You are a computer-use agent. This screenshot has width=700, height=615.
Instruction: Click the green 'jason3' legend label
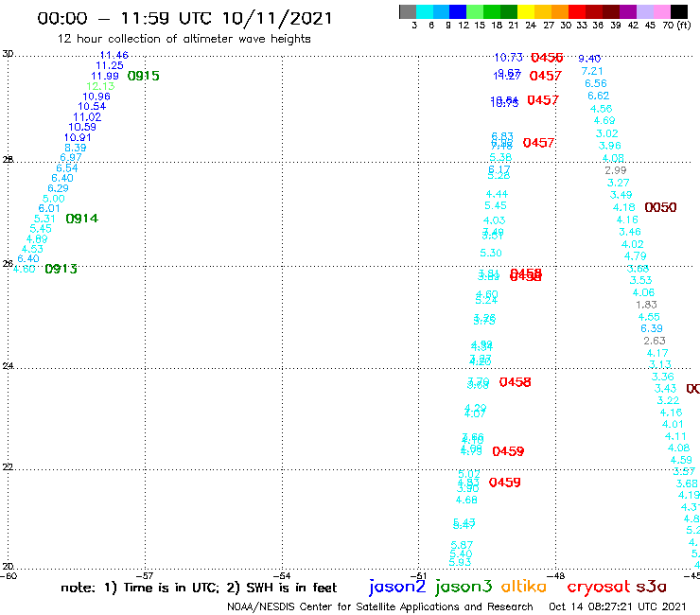coord(464,588)
